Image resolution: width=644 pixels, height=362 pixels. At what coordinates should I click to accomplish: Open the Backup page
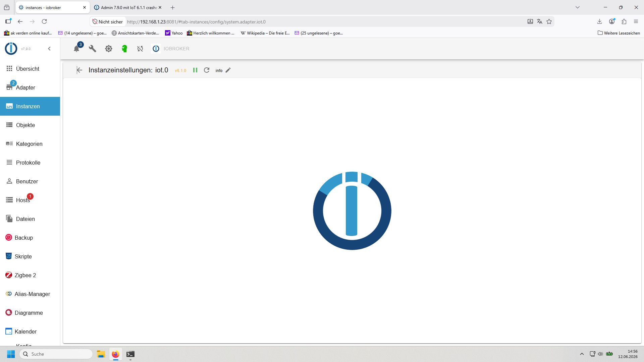[30, 238]
